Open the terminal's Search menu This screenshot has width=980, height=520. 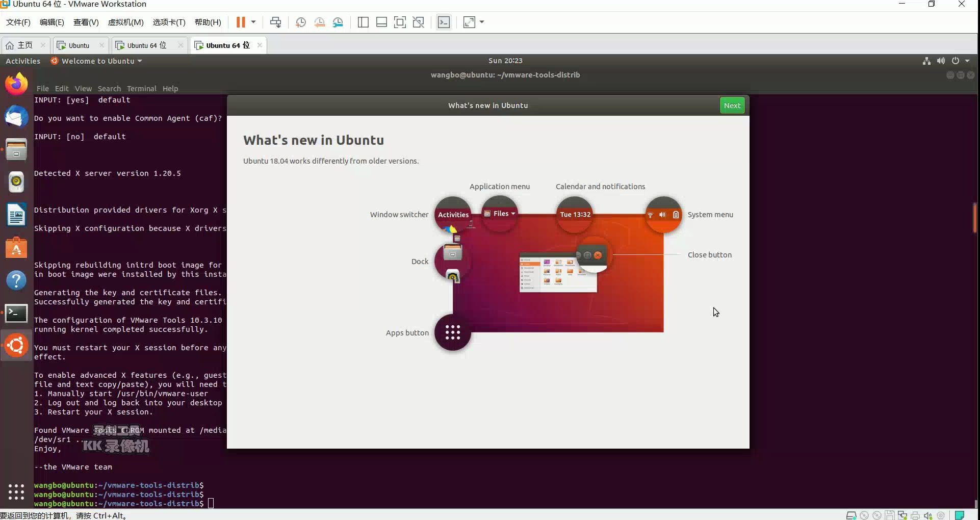point(109,89)
